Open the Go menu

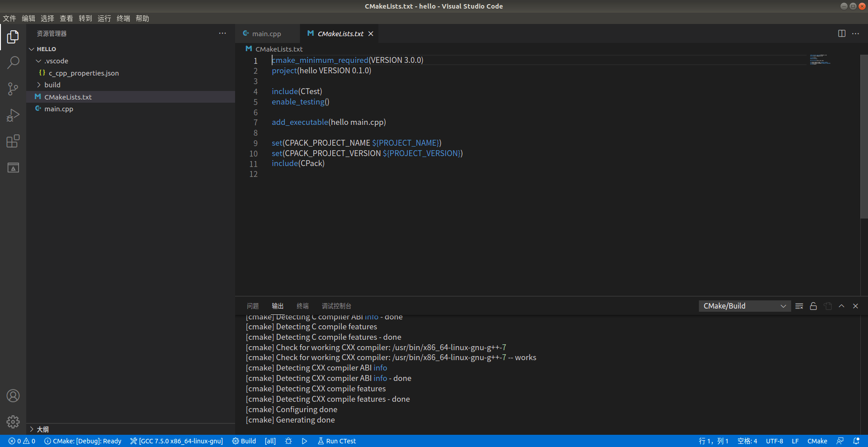85,19
